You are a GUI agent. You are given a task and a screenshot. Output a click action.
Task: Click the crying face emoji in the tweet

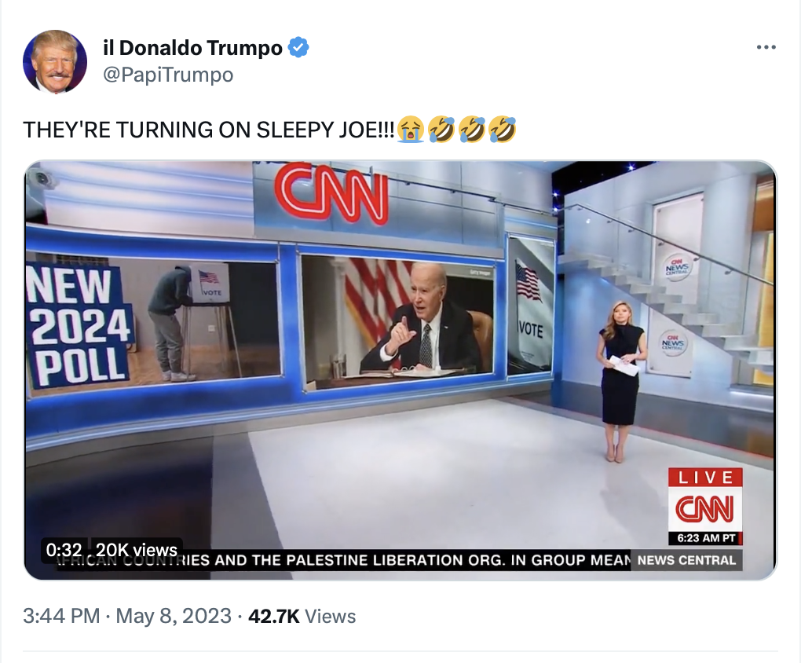[411, 130]
